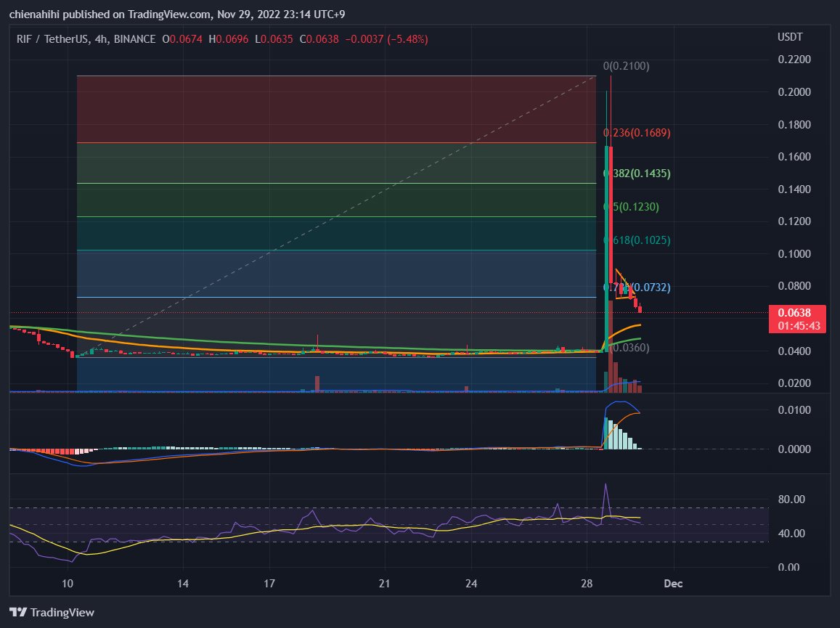The height and width of the screenshot is (628, 840).
Task: Select the Fibonacci 0.382(0.1435) level label
Action: click(637, 173)
